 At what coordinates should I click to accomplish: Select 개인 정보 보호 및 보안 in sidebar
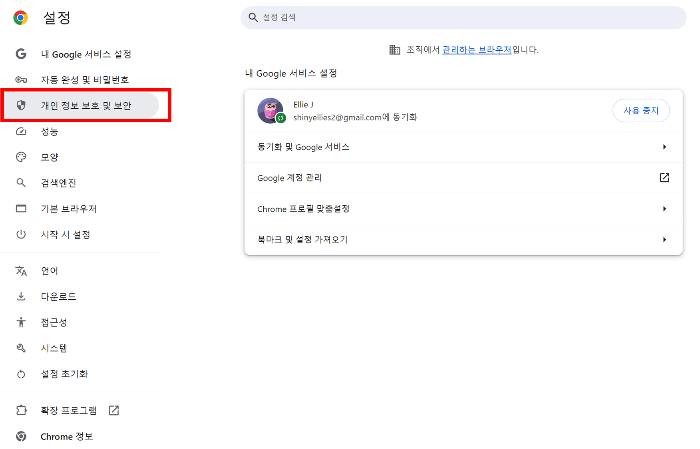click(x=81, y=105)
